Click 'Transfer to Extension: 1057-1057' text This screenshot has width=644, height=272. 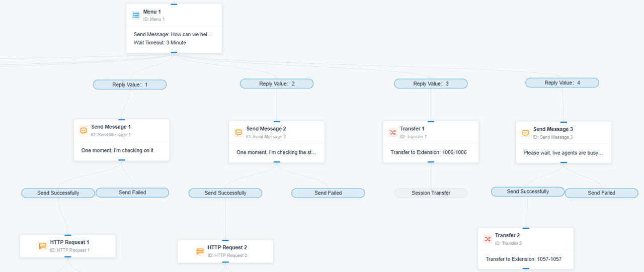click(523, 259)
